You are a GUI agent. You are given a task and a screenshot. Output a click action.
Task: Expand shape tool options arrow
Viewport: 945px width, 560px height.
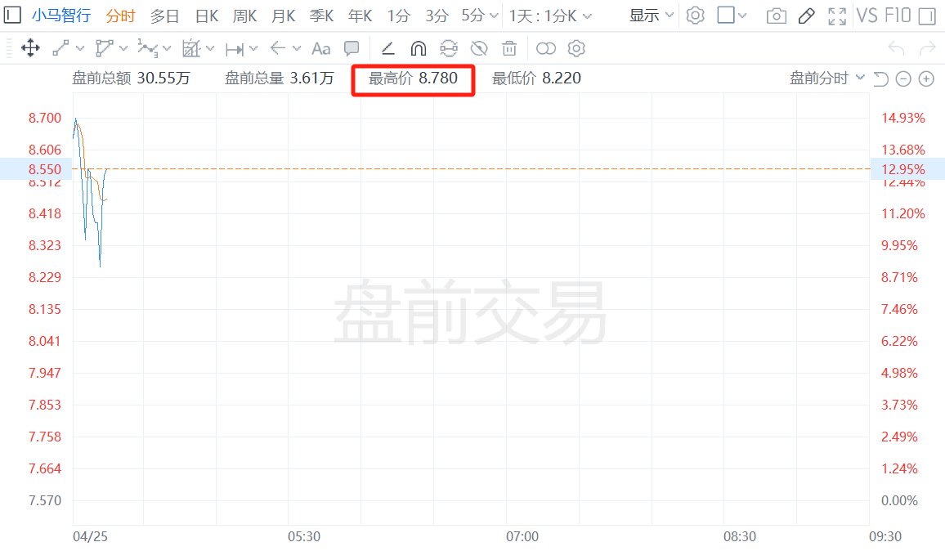tap(123, 48)
